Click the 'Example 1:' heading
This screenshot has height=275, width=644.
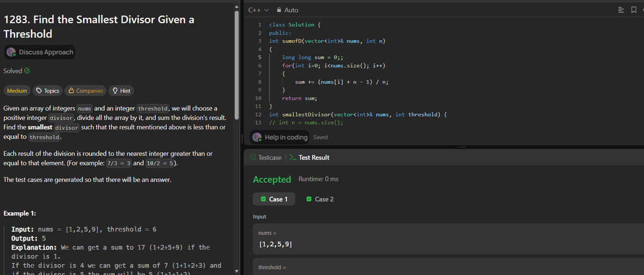click(20, 213)
